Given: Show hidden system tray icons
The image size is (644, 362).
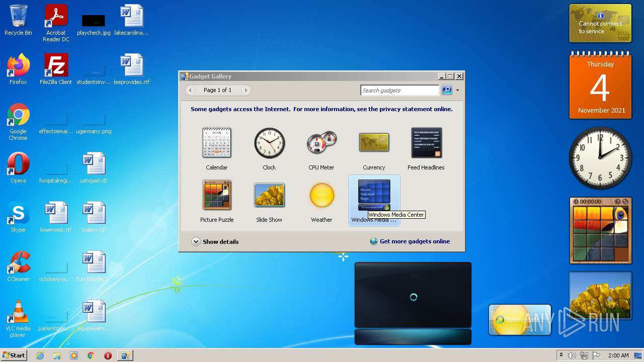Looking at the screenshot, I should 561,355.
